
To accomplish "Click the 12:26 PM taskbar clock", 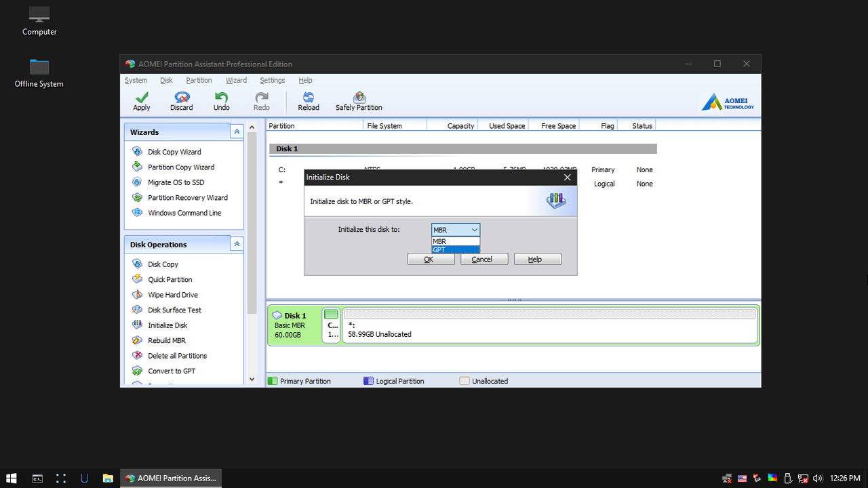I will [x=845, y=478].
